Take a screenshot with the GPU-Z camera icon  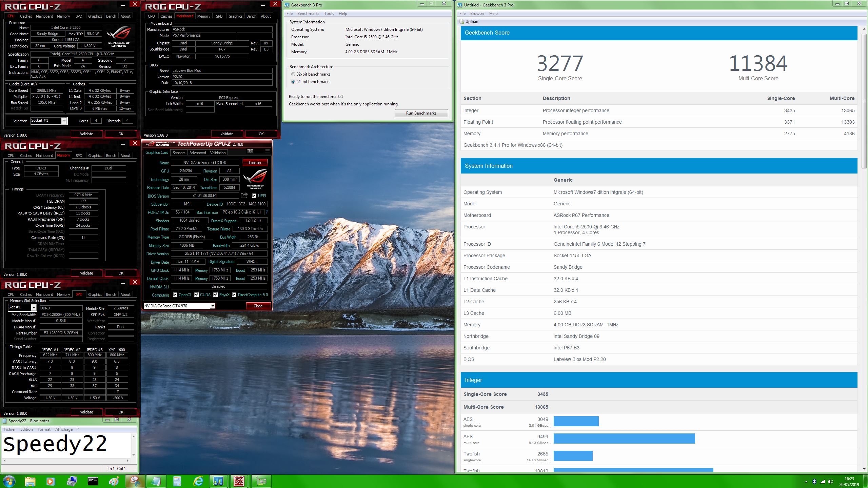tap(250, 151)
